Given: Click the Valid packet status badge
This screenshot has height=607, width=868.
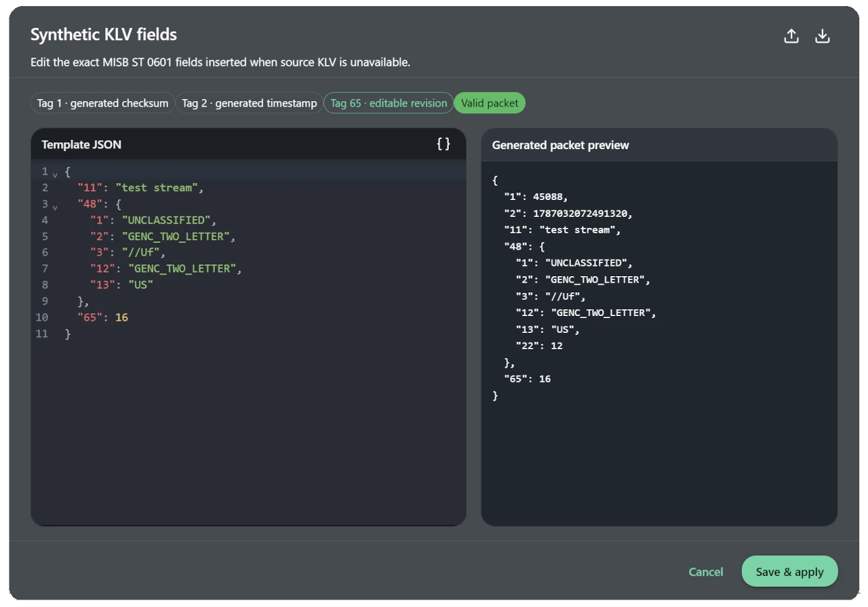Looking at the screenshot, I should pos(490,103).
